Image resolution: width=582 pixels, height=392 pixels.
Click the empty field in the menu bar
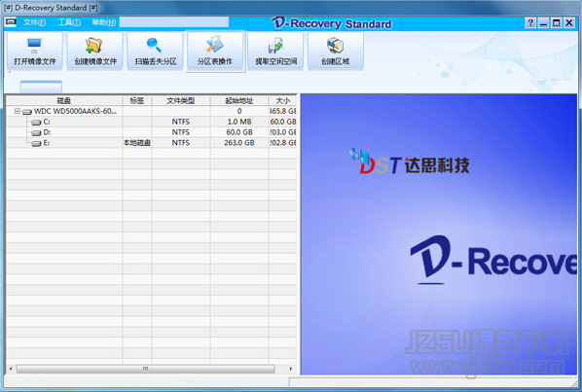point(174,22)
